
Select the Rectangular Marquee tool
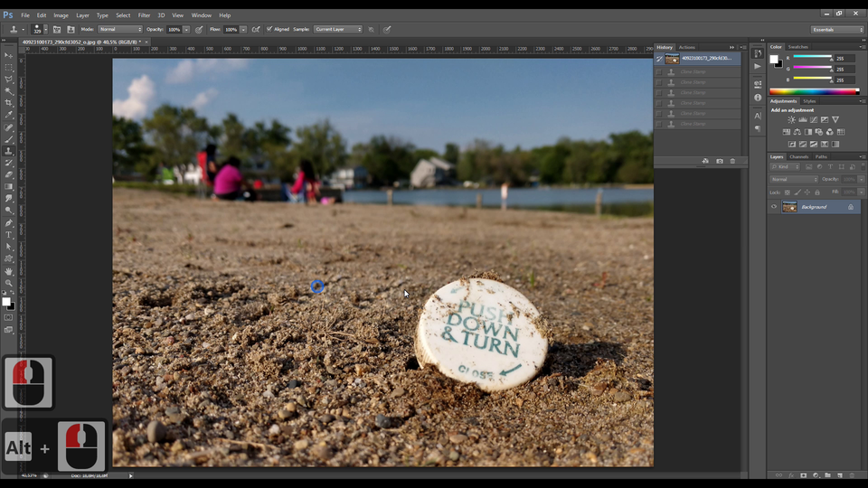point(8,68)
